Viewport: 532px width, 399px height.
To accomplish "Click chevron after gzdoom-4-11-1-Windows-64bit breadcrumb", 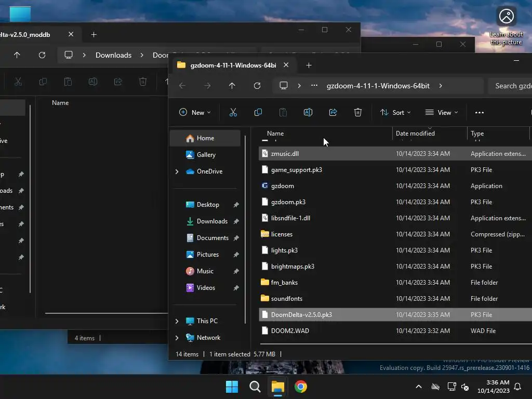I will point(441,86).
